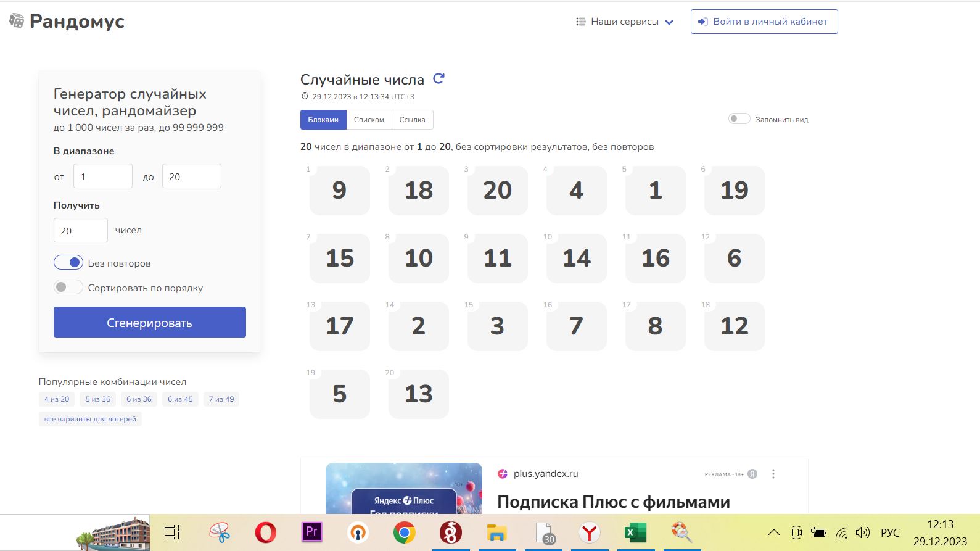Select the number card showing 13
This screenshot has width=980, height=551.
419,394
